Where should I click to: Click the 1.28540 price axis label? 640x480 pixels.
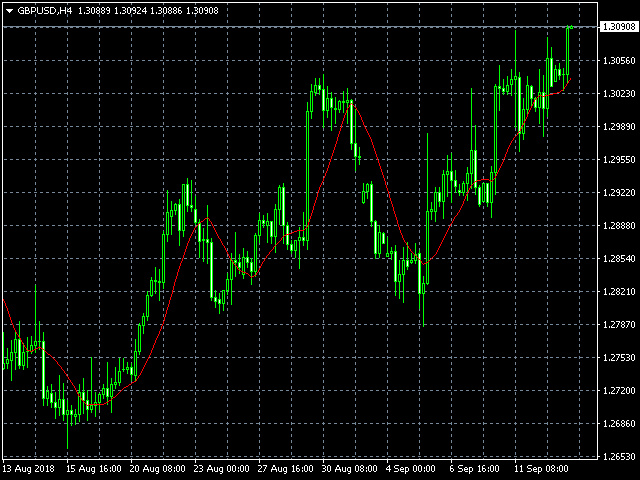619,259
